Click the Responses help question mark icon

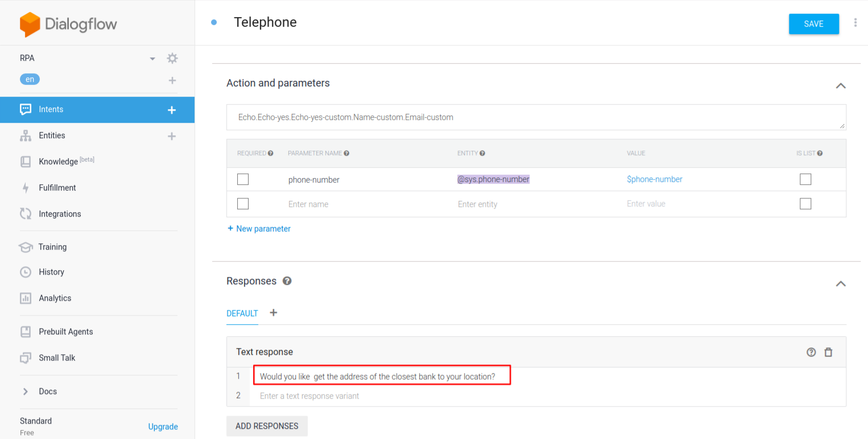(x=287, y=281)
